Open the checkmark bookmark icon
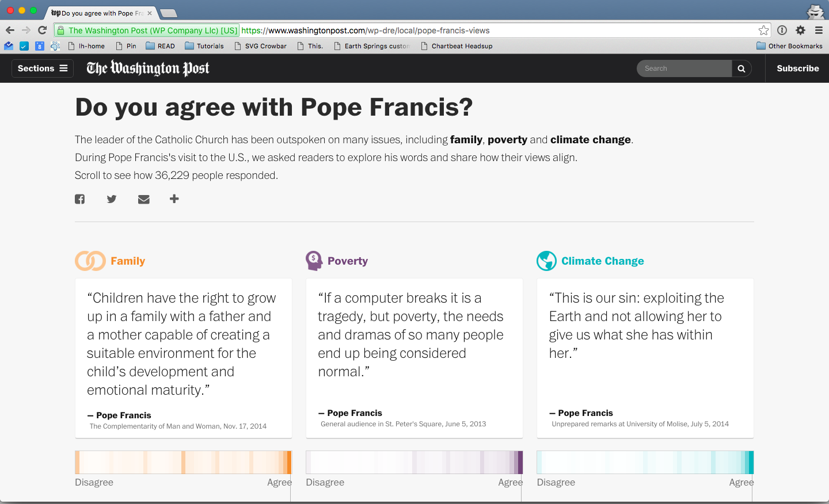Viewport: 829px width, 504px height. (x=24, y=46)
